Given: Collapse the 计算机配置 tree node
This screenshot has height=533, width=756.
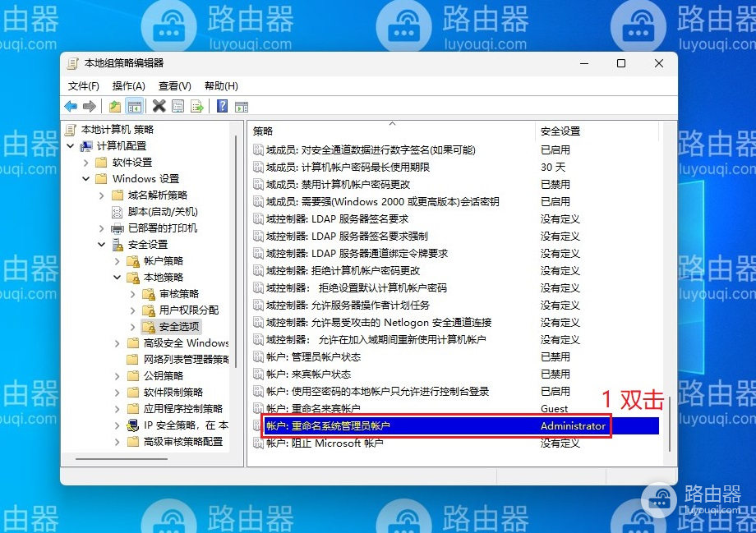Looking at the screenshot, I should click(71, 145).
